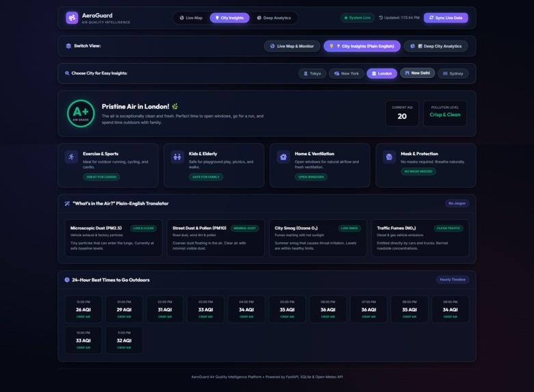Screen dimensions: 534x392
Task: Click the No Jargon badge
Action: 457,203
